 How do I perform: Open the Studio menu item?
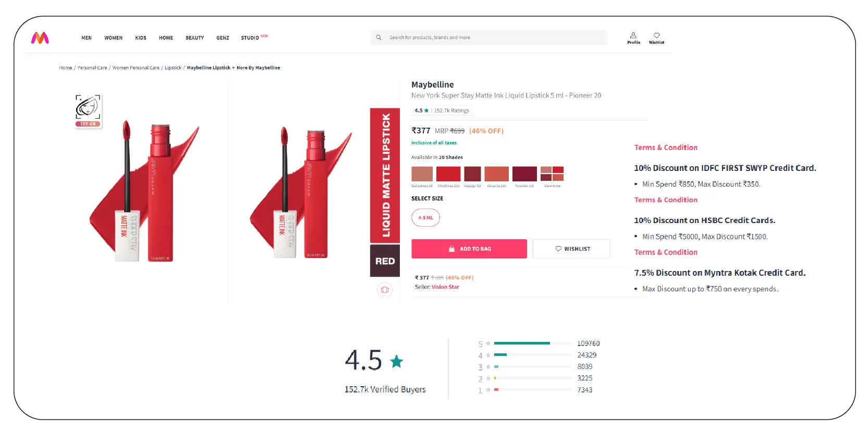250,38
